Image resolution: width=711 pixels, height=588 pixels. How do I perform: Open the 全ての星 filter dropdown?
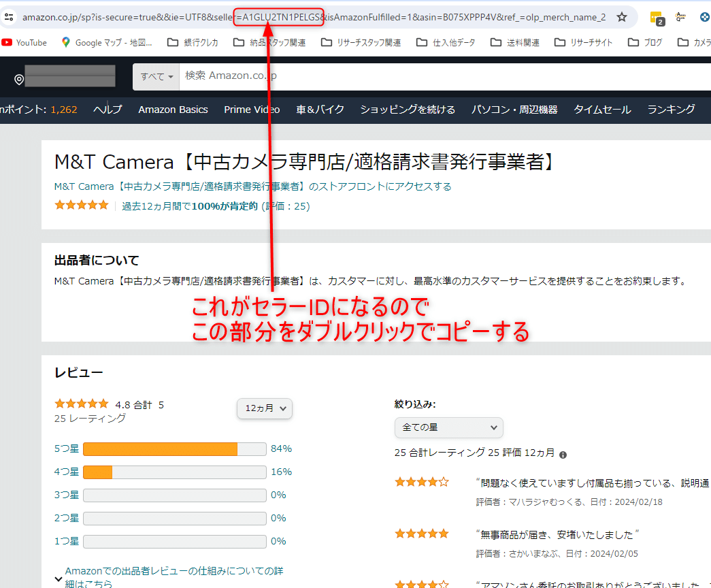[449, 427]
